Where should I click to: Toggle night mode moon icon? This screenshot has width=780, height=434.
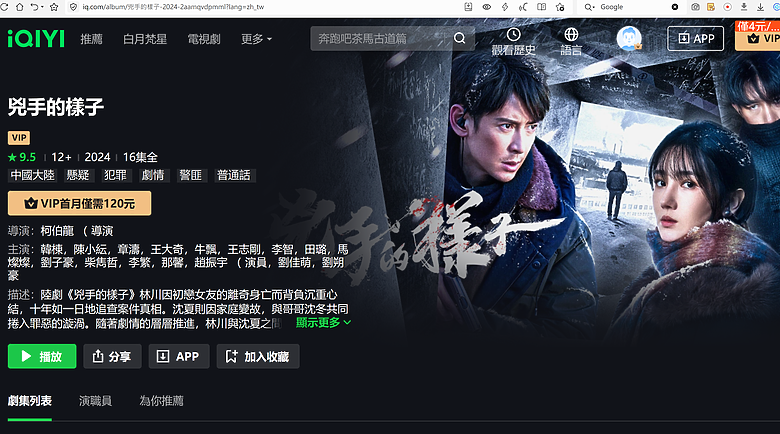coord(523,7)
